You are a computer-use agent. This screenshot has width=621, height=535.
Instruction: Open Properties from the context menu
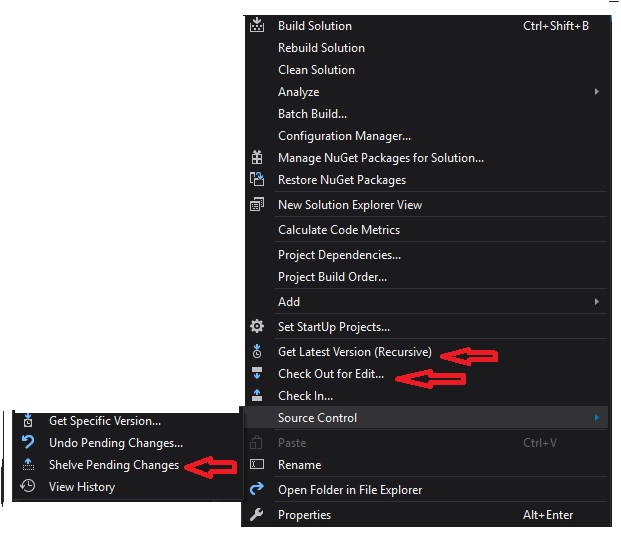click(427, 514)
